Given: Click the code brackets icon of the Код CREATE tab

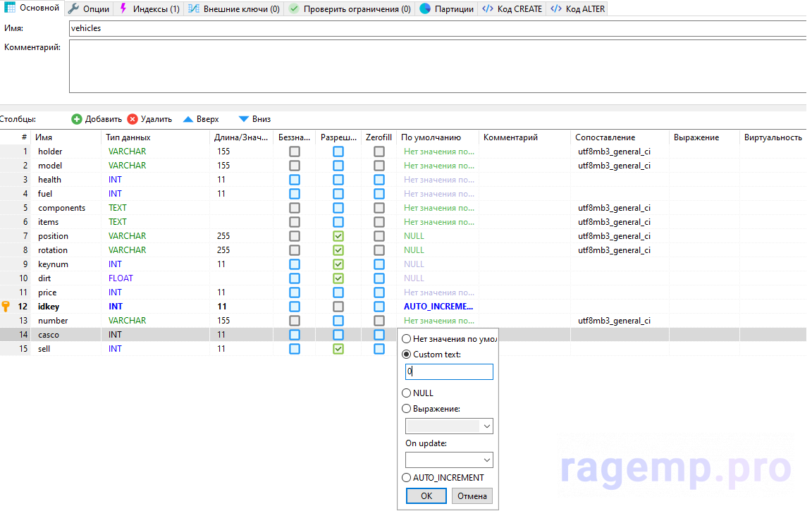Looking at the screenshot, I should pos(488,8).
